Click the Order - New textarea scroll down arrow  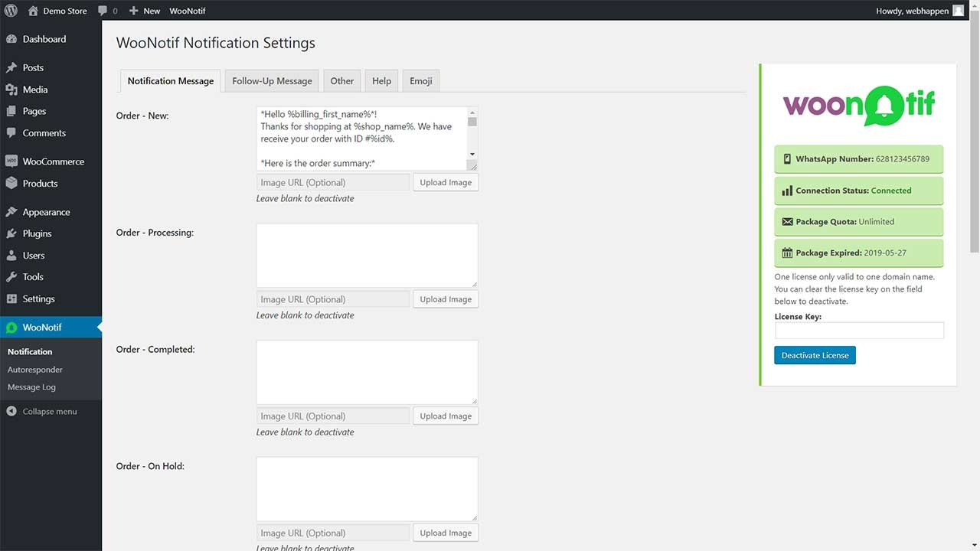tap(472, 155)
